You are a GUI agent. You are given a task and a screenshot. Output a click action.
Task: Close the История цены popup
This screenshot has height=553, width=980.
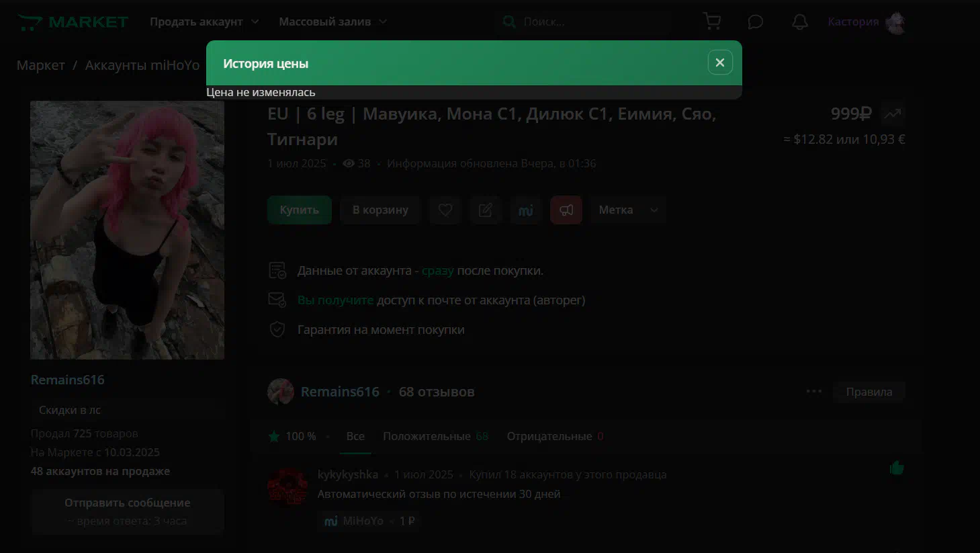[x=719, y=62]
